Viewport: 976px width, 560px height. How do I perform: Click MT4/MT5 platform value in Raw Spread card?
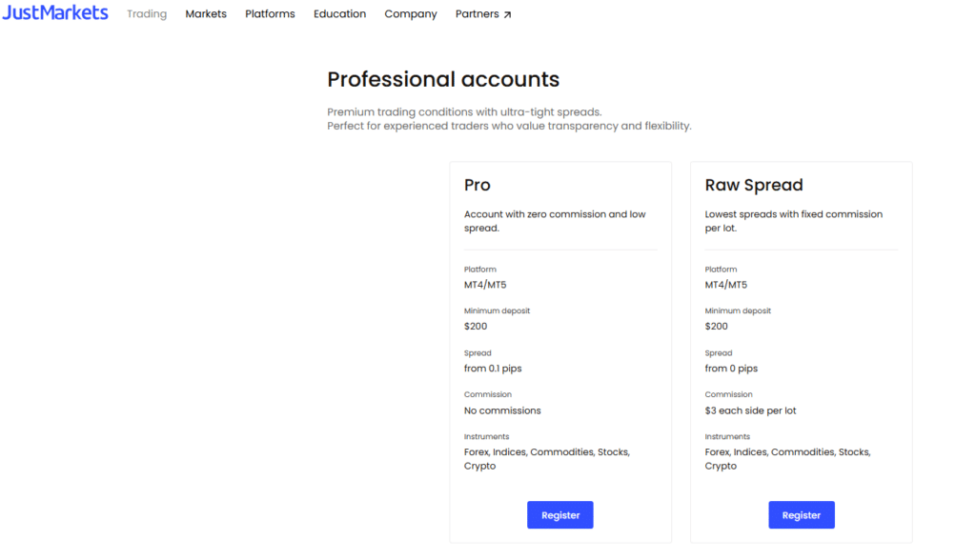coord(726,285)
